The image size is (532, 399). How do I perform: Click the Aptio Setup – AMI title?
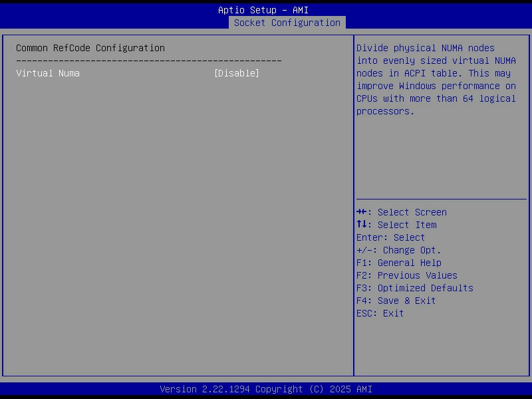263,10
